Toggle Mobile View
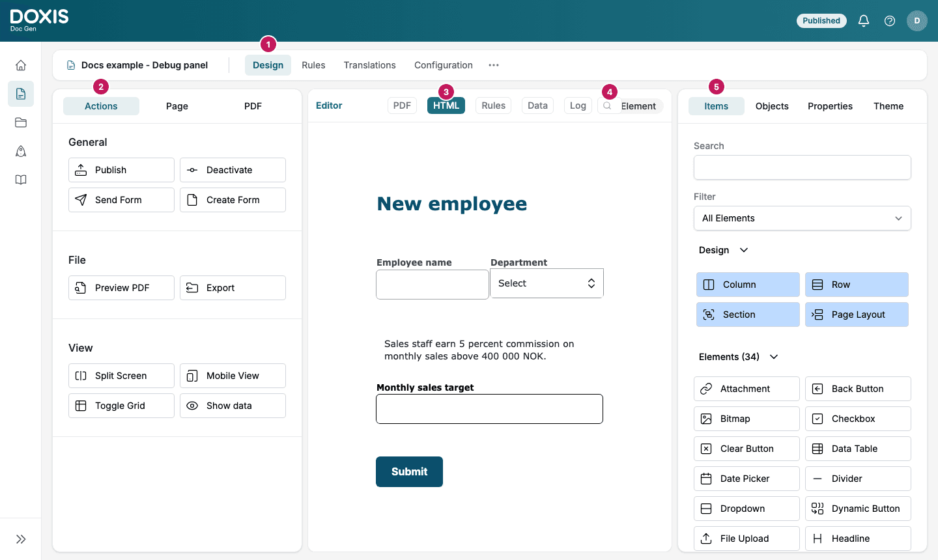Screen dimensions: 938x560 click(x=233, y=376)
